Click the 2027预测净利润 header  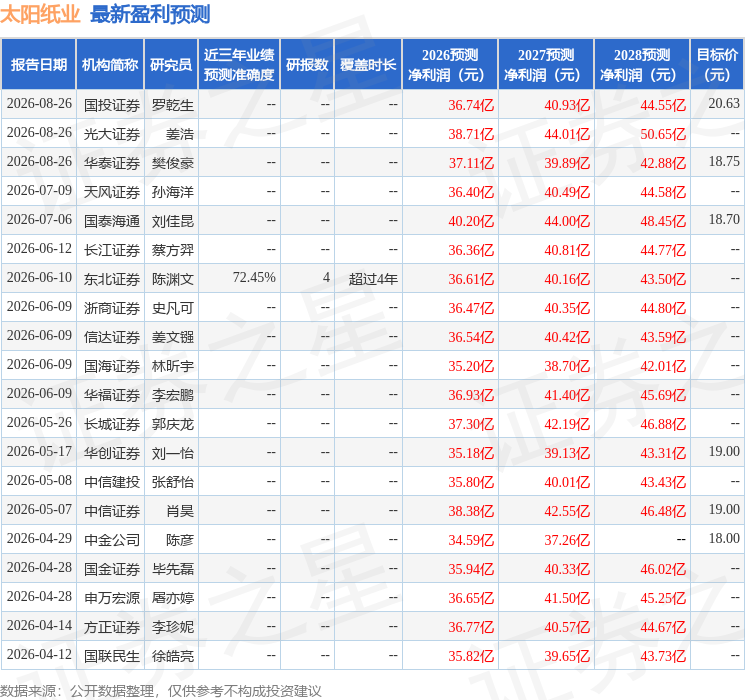[x=546, y=65]
